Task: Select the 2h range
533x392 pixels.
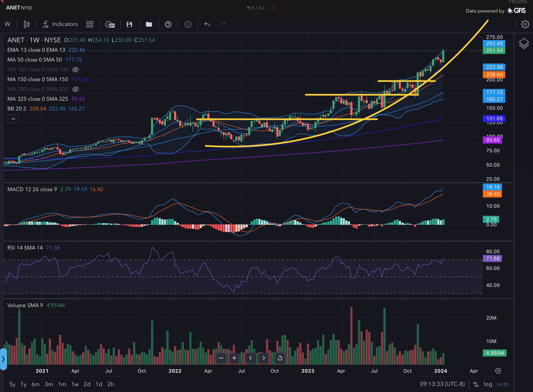Action: [x=111, y=384]
